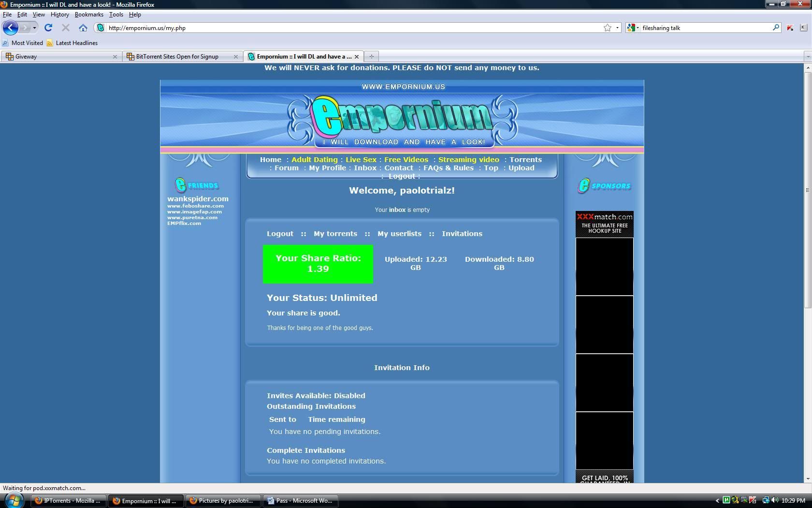Open the Latest Headlines feed bookmark
Screen dimensions: 812x508
coord(72,43)
